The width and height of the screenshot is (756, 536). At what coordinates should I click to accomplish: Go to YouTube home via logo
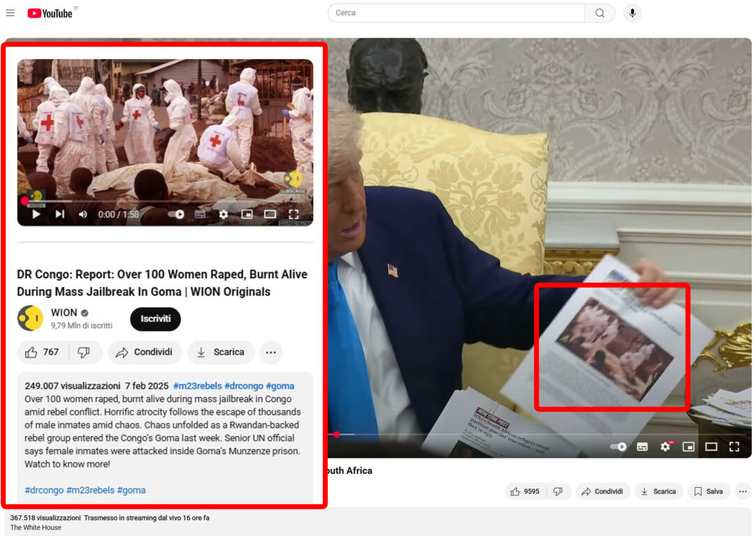[50, 13]
